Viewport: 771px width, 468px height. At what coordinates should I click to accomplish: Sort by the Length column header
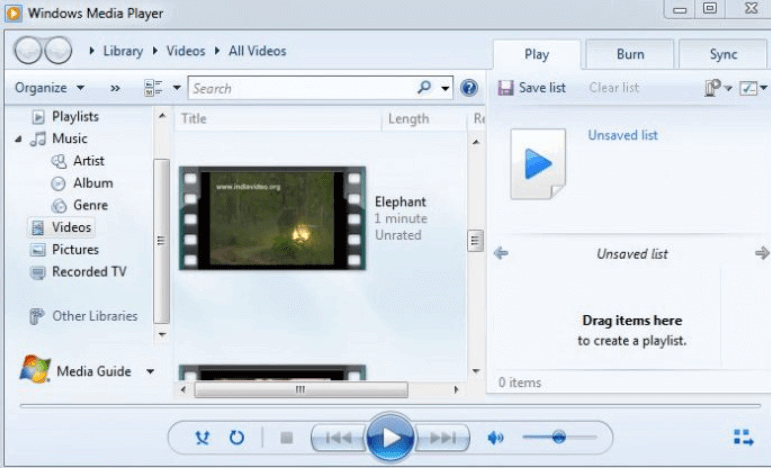tap(423, 118)
